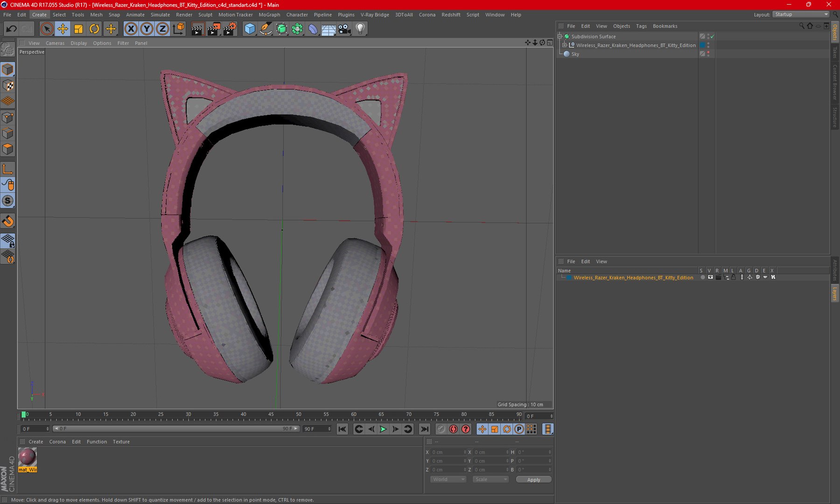Click the timeline frame range slider
The width and height of the screenshot is (840, 504).
176,428
